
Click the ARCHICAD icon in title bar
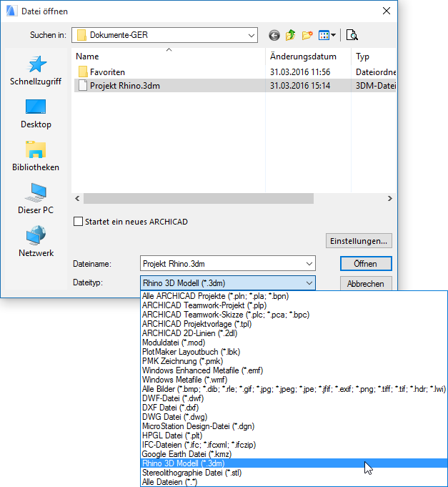(x=11, y=11)
